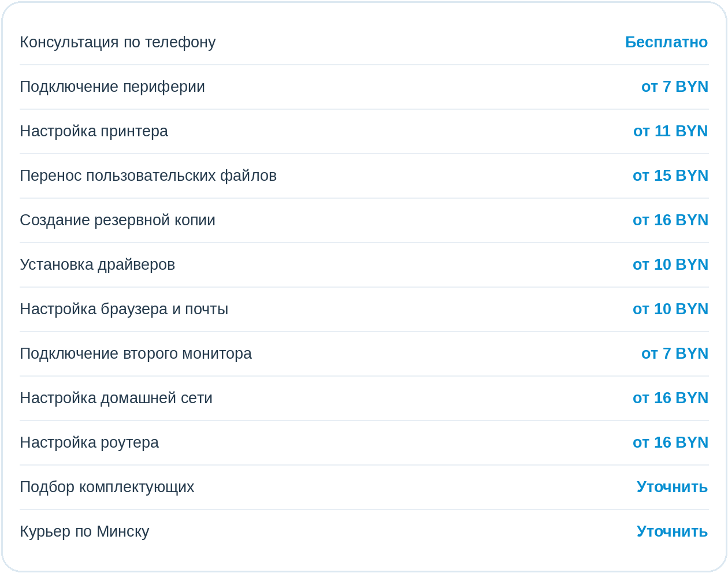Click Уточнить next to Курьер по Минску

tap(672, 532)
